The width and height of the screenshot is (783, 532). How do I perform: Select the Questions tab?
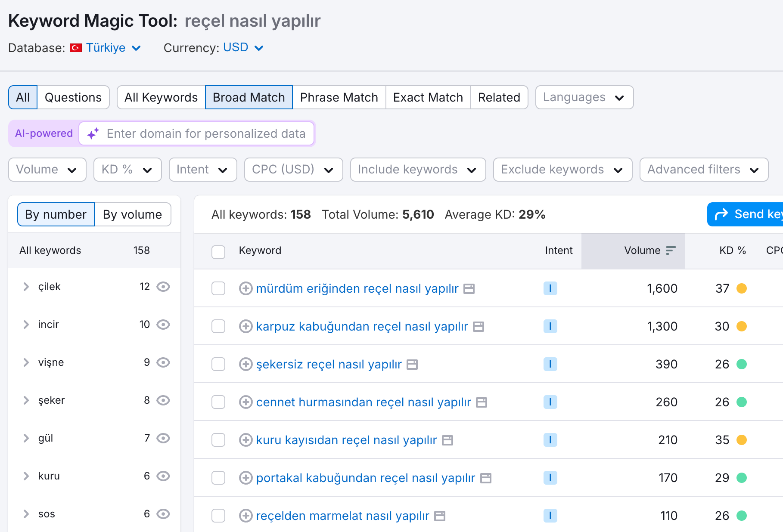(73, 98)
